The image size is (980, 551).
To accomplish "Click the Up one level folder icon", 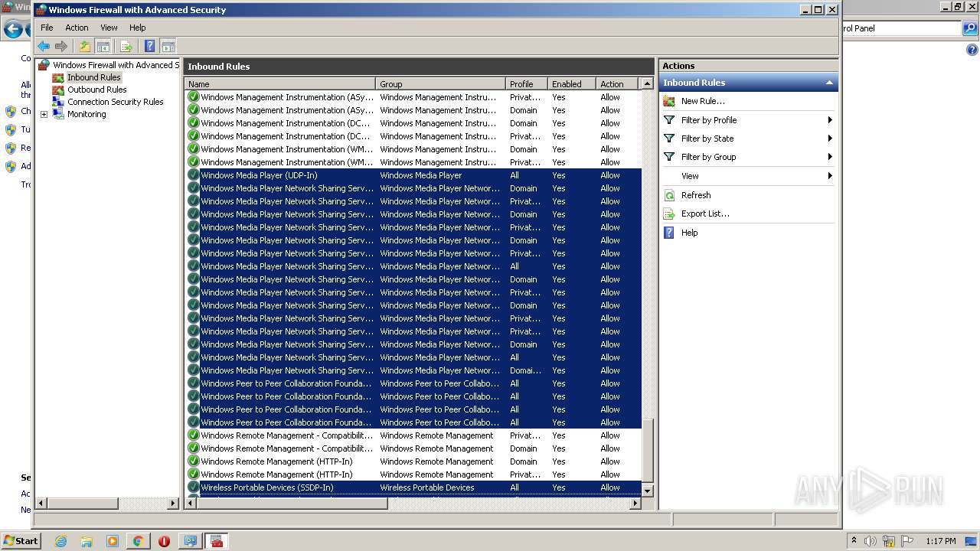I will coord(85,46).
